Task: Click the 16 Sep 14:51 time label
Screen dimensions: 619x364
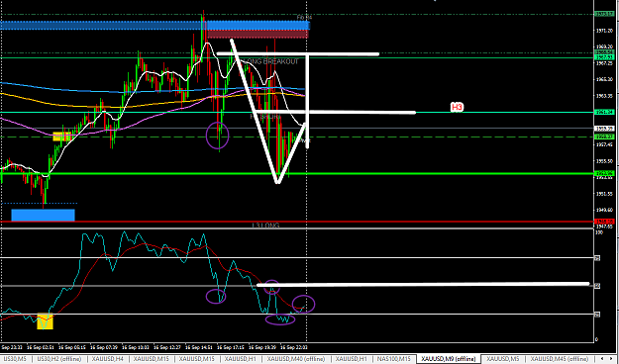Action: [199, 348]
